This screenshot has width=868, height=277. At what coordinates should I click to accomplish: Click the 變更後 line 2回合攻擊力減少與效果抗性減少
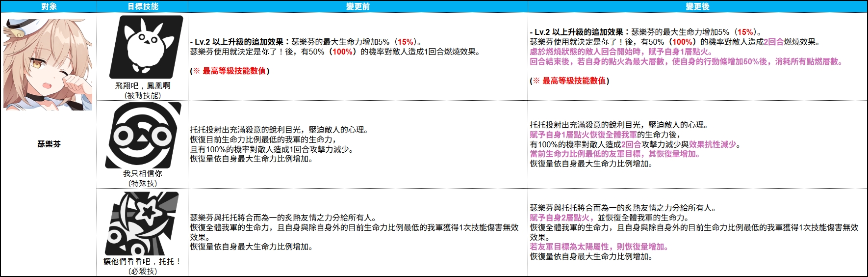click(x=635, y=144)
